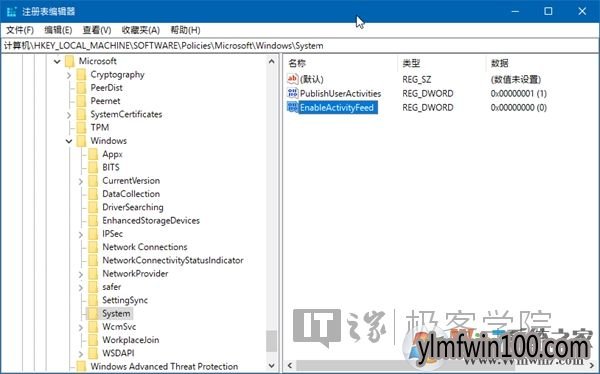600x374 pixels.
Task: Click tree pane scroll down arrow
Action: click(x=272, y=366)
